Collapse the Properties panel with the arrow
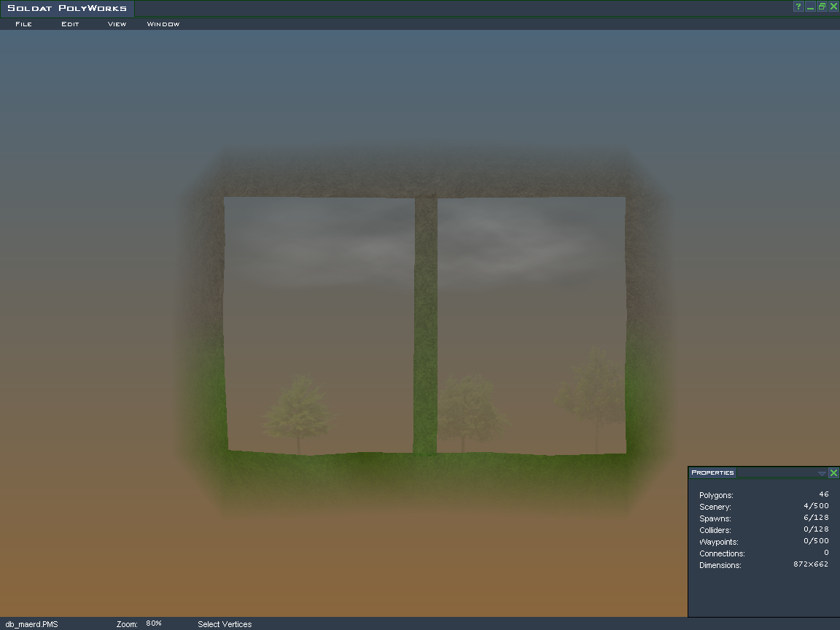 (x=822, y=473)
